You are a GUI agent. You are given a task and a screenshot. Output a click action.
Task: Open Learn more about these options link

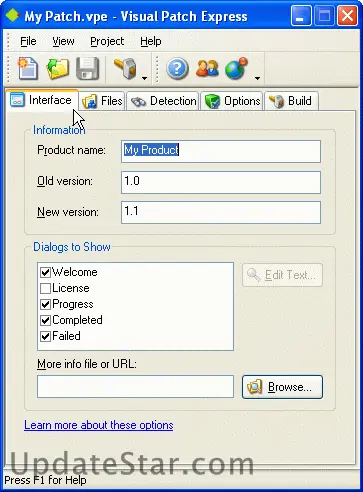(x=99, y=425)
